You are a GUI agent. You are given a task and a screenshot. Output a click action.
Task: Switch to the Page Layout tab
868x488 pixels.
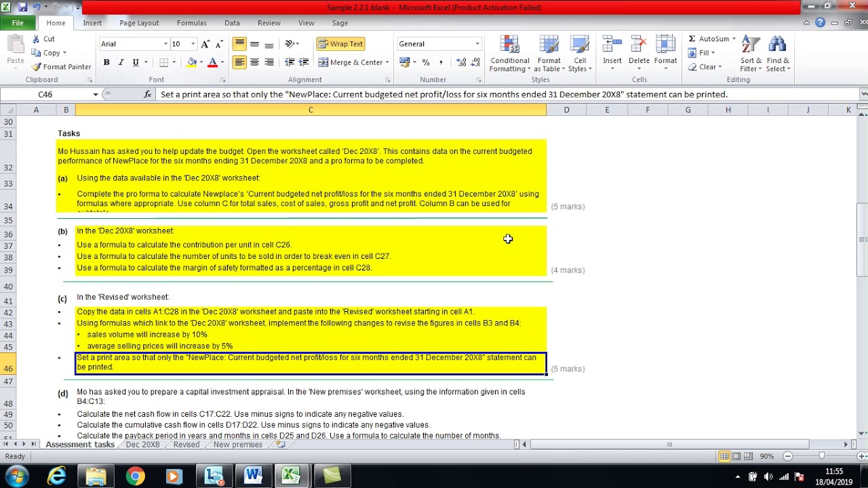(139, 23)
